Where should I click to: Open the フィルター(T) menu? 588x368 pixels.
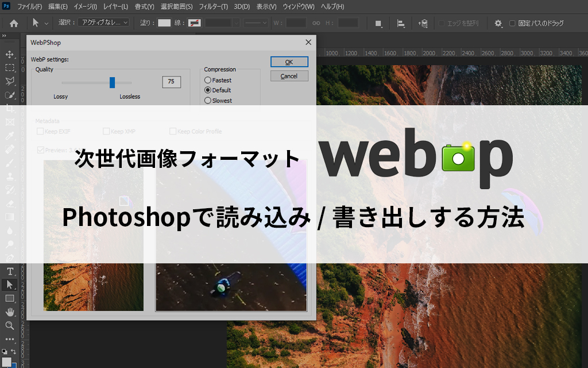pos(213,6)
